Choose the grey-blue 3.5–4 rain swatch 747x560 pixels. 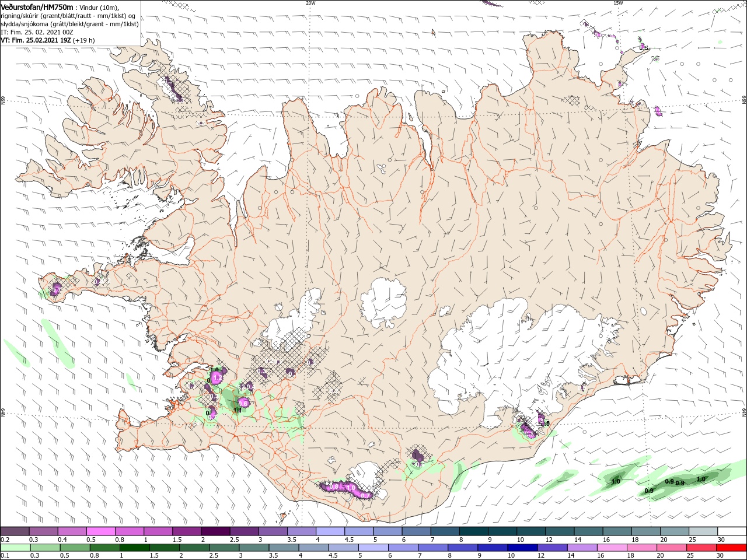(x=284, y=548)
